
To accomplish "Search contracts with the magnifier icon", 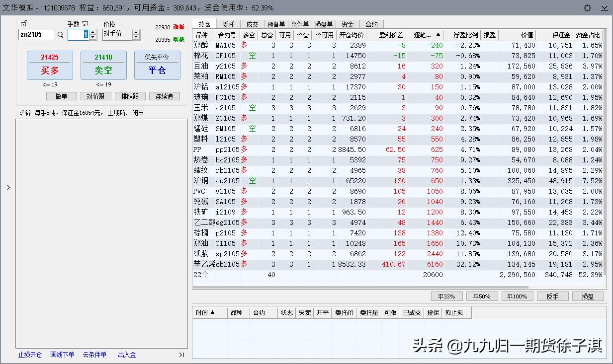I will click(x=60, y=35).
